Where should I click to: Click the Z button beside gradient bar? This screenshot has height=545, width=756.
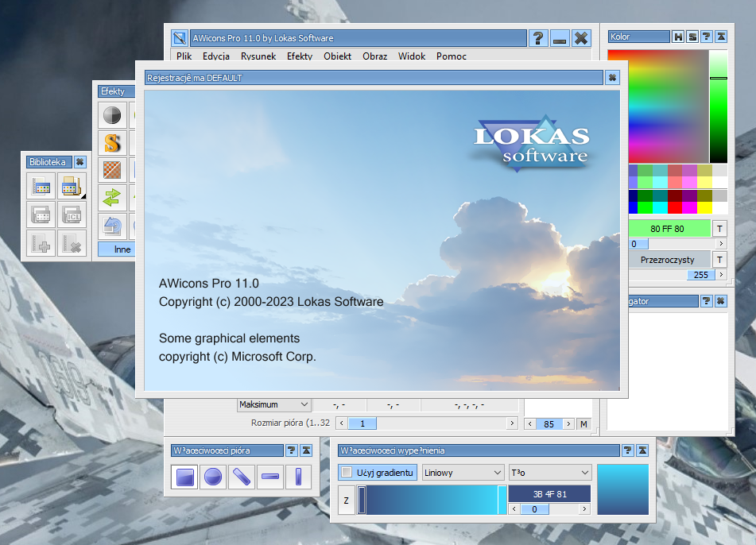pyautogui.click(x=346, y=501)
